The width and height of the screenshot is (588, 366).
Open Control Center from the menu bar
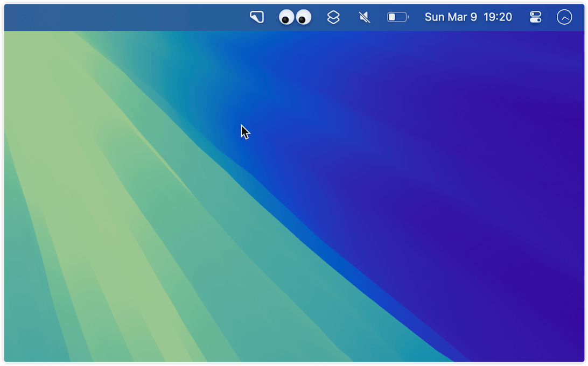click(535, 17)
